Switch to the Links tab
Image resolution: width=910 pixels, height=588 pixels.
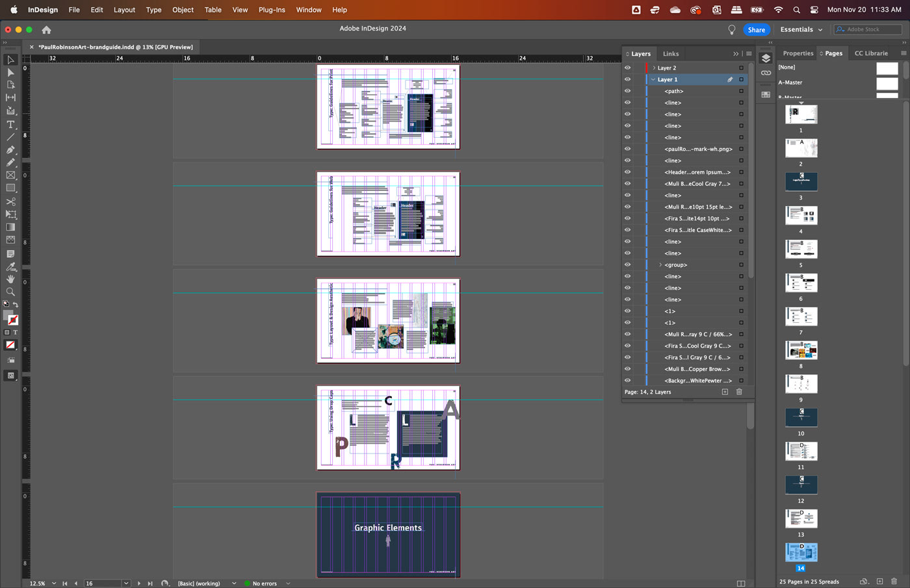pos(671,54)
